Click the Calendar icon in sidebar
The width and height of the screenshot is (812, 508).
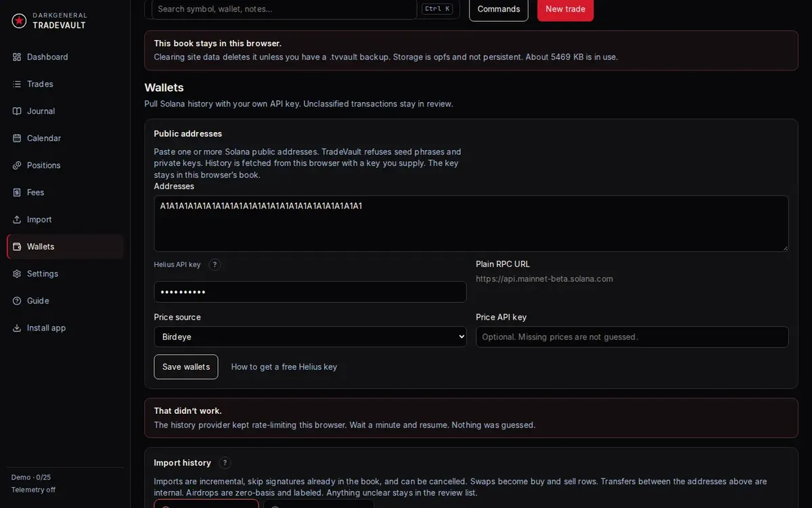tap(17, 138)
